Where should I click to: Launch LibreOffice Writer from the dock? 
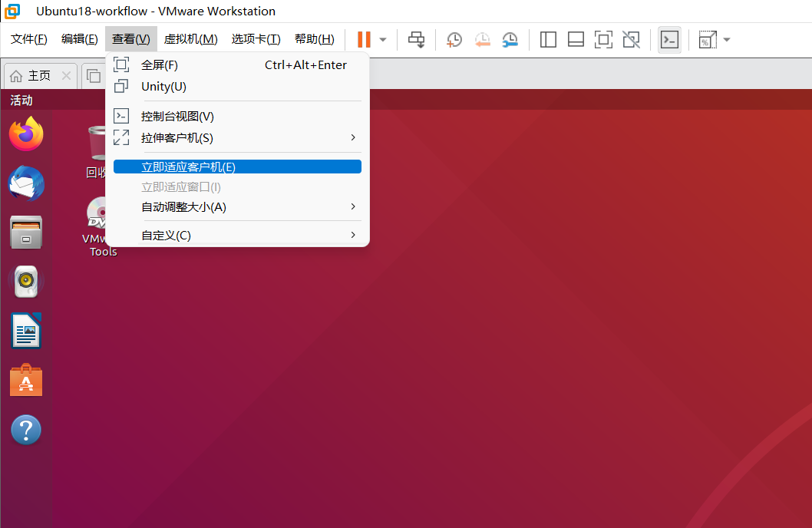tap(26, 331)
